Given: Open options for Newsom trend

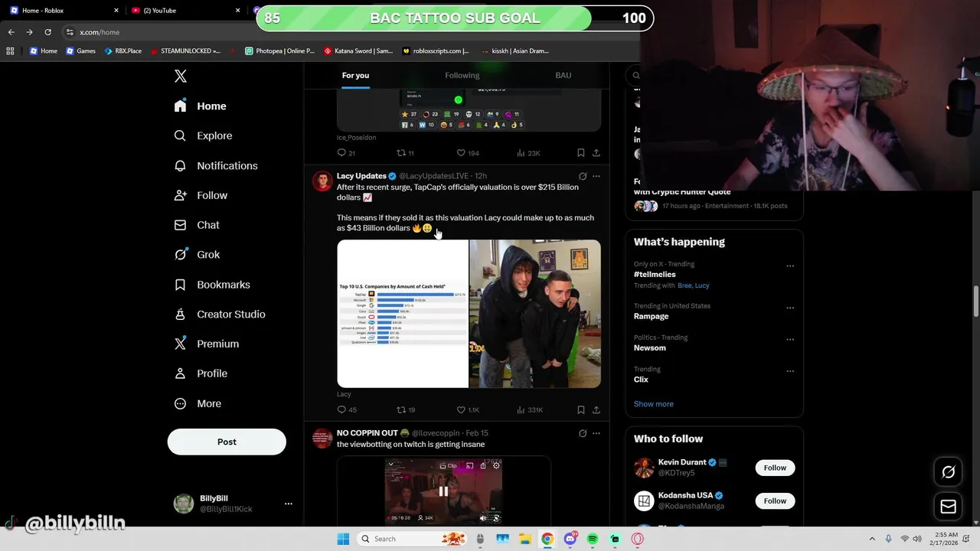Looking at the screenshot, I should [x=790, y=340].
